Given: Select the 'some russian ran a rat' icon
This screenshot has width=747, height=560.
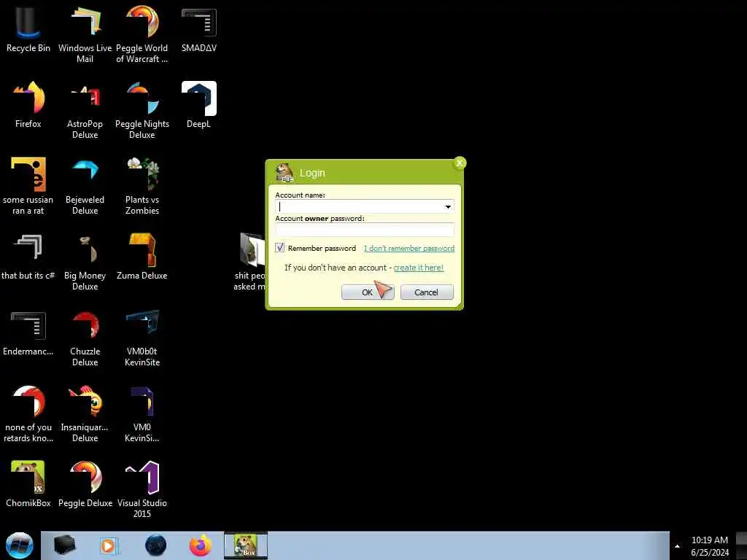Looking at the screenshot, I should (x=28, y=186).
